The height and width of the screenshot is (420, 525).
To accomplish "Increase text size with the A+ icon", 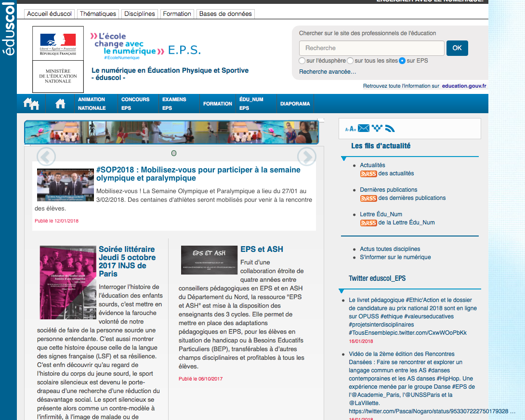I will [x=354, y=129].
